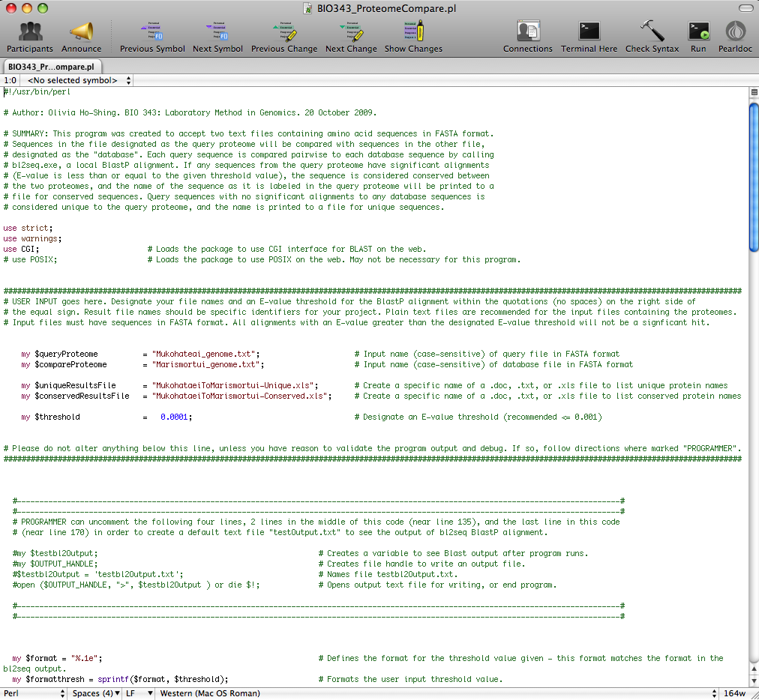The height and width of the screenshot is (700, 759).
Task: Navigate to the Previous Change
Action: click(284, 37)
